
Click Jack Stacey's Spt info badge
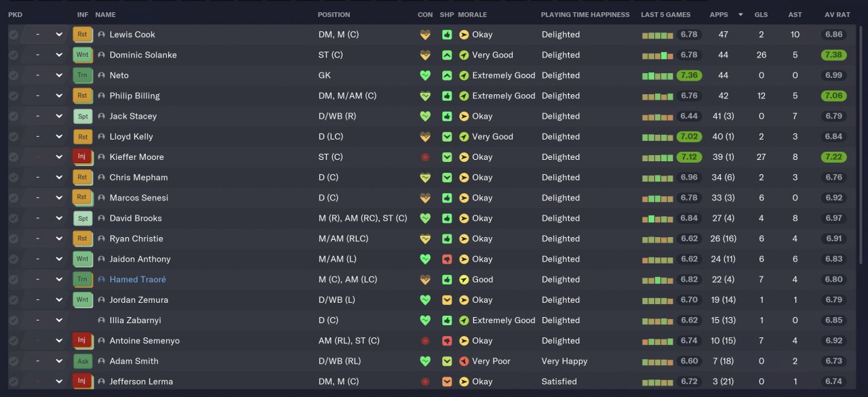click(x=82, y=117)
